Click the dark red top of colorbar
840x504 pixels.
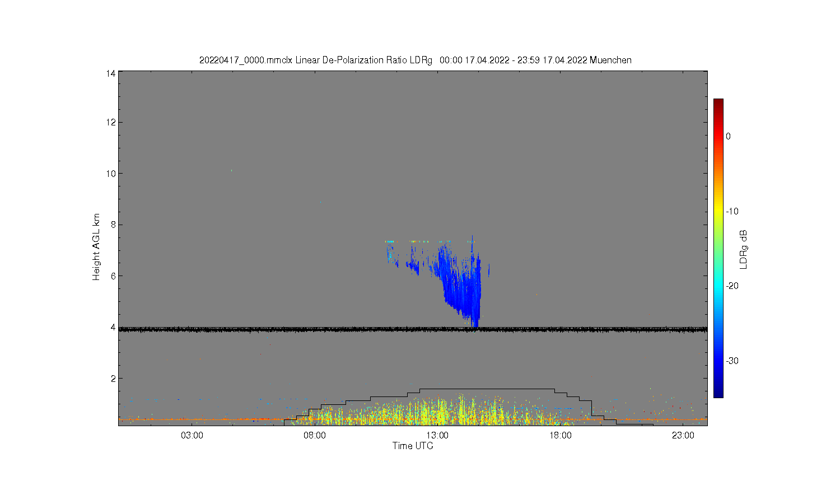pos(718,104)
